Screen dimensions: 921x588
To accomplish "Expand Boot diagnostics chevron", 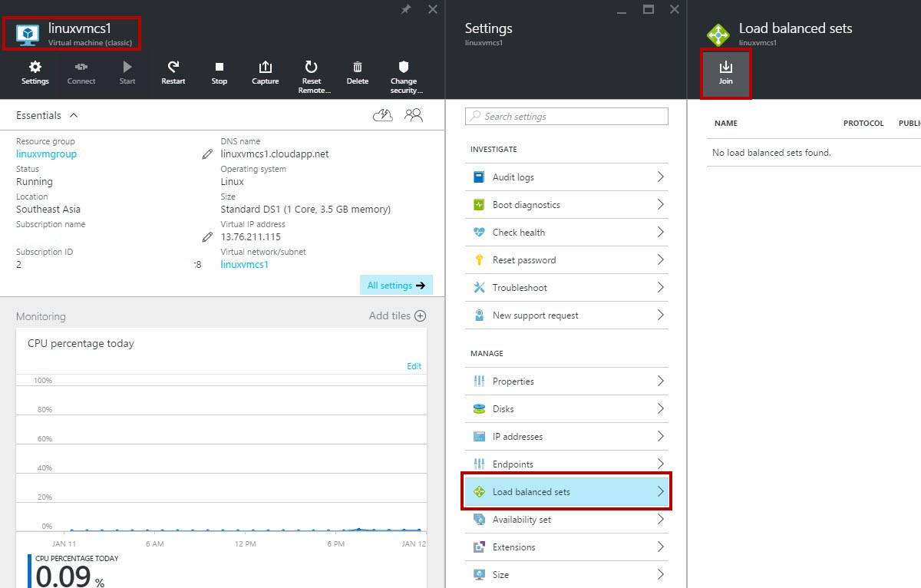I will coord(660,204).
